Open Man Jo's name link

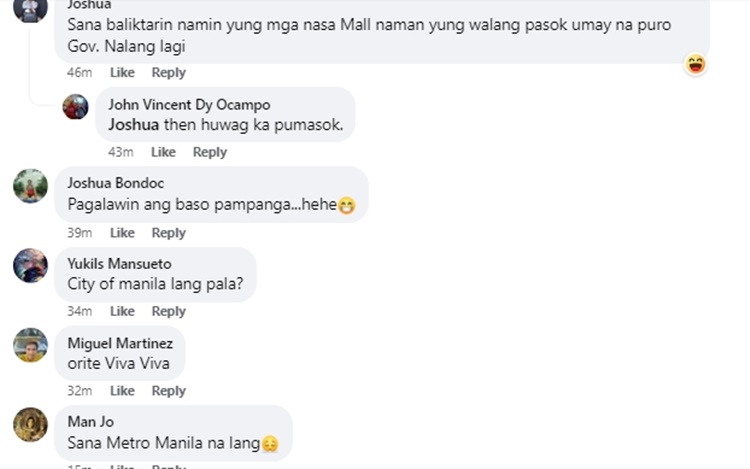point(90,422)
